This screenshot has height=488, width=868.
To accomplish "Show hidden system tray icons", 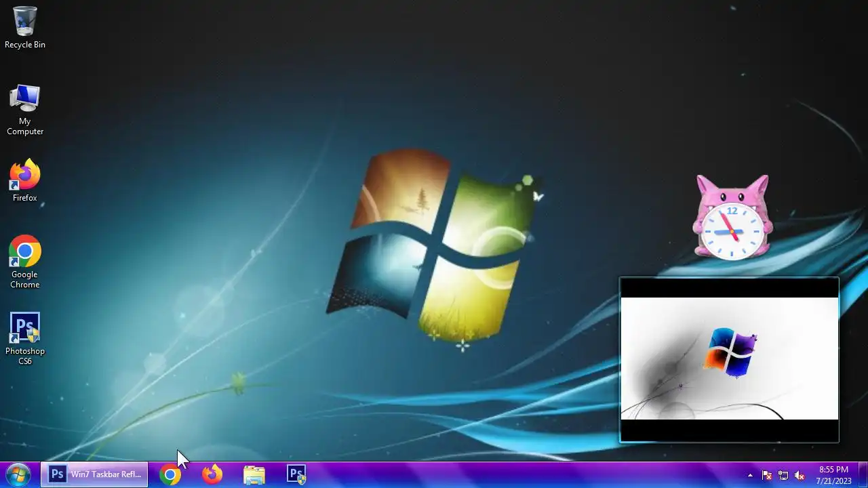I will click(x=750, y=475).
